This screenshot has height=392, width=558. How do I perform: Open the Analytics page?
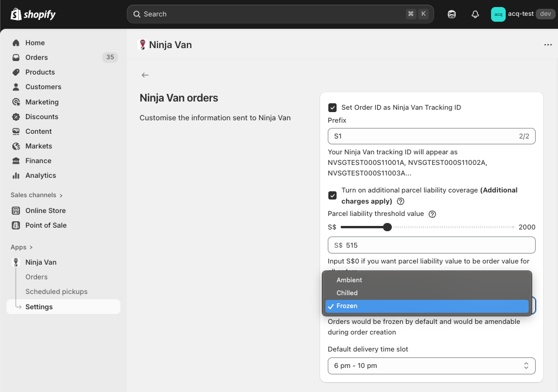click(41, 175)
